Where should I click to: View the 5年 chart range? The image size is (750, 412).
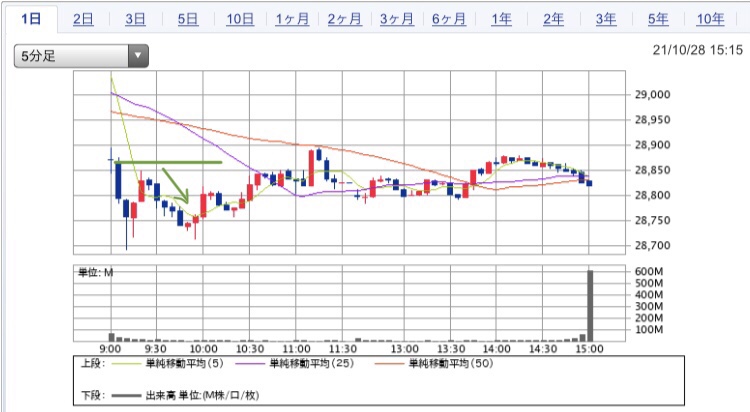tap(658, 19)
